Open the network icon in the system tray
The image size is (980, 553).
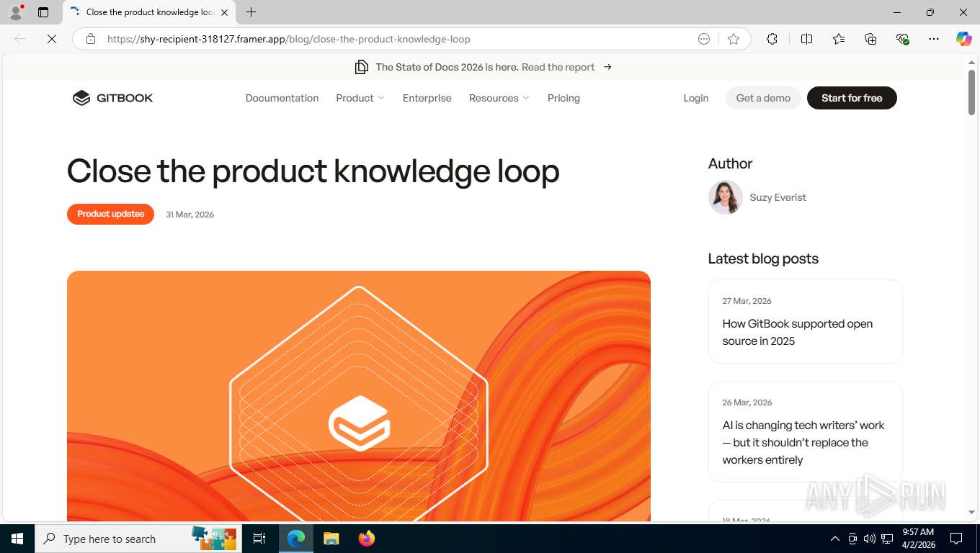click(887, 539)
